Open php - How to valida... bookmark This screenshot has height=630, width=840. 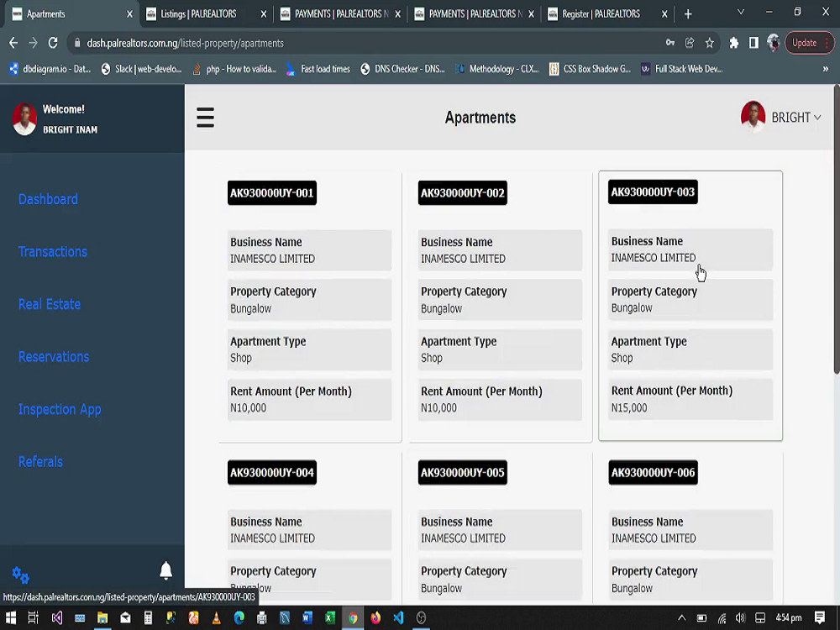click(234, 69)
